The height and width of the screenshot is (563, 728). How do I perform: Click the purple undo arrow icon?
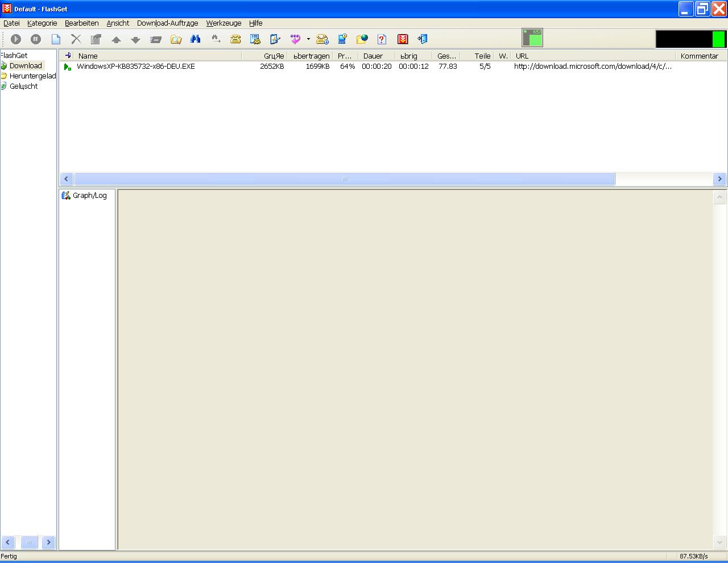[x=296, y=39]
